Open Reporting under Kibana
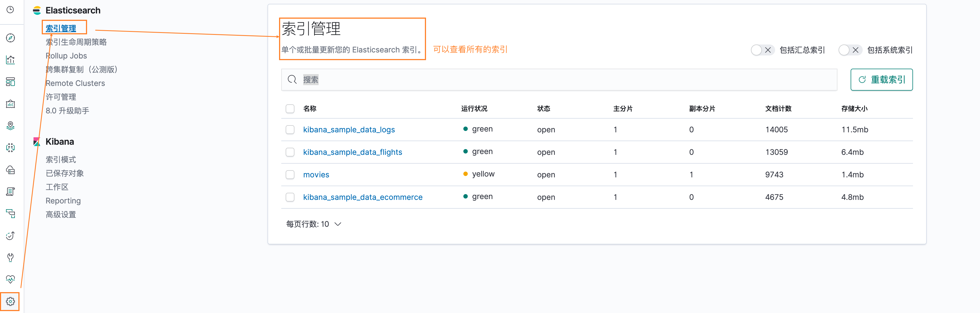The height and width of the screenshot is (313, 980). 63,201
